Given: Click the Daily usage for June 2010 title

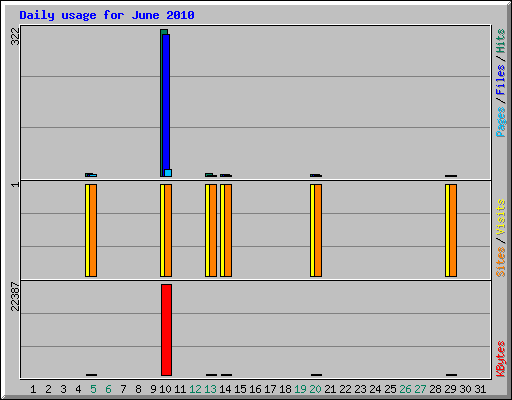Looking at the screenshot, I should click(107, 15).
